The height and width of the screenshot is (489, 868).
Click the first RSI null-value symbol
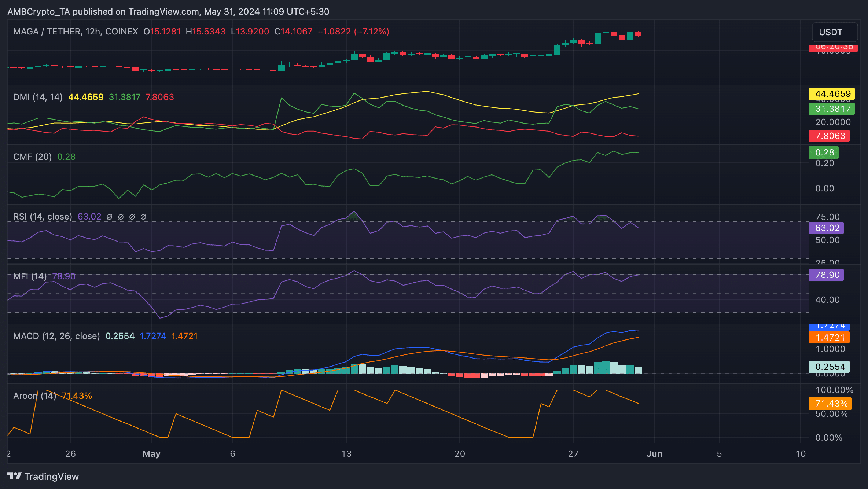point(109,217)
